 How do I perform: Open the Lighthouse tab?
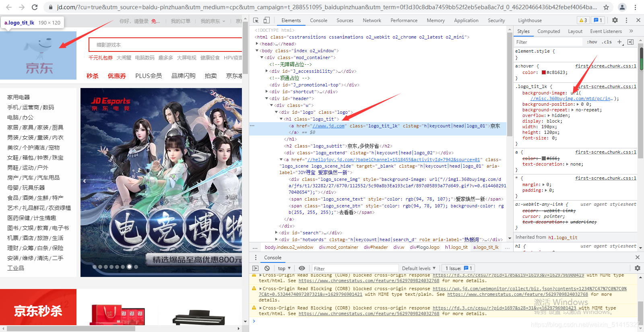[530, 20]
